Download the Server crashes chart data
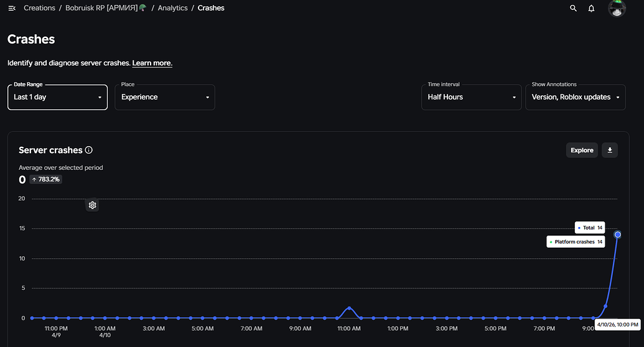This screenshot has width=644, height=347. 610,150
